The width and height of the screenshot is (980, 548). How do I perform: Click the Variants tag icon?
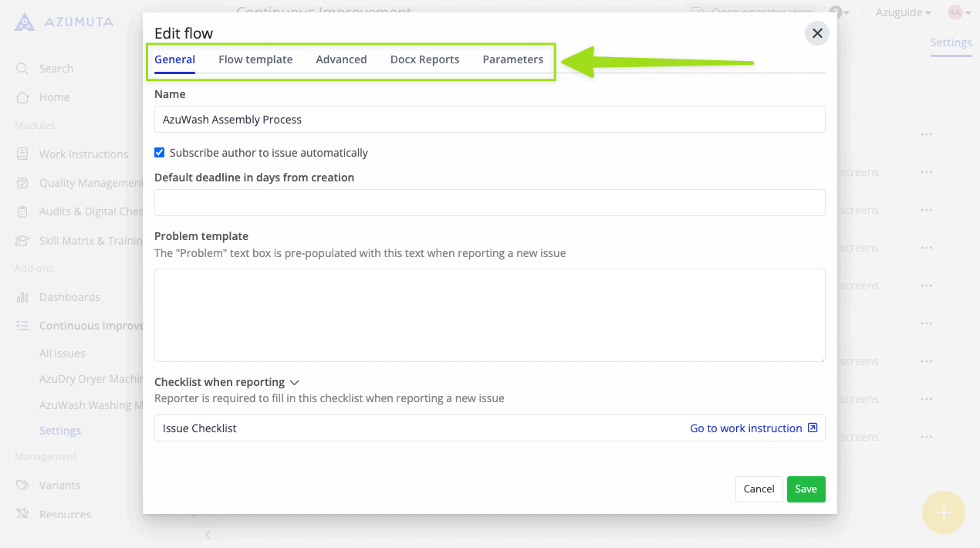coord(22,485)
